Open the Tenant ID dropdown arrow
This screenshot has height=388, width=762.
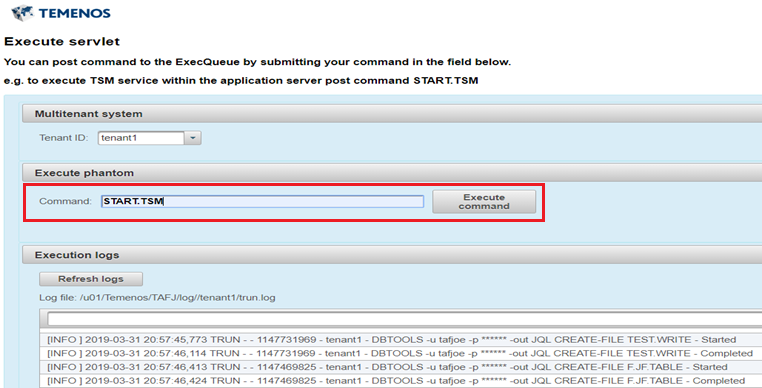(x=192, y=138)
